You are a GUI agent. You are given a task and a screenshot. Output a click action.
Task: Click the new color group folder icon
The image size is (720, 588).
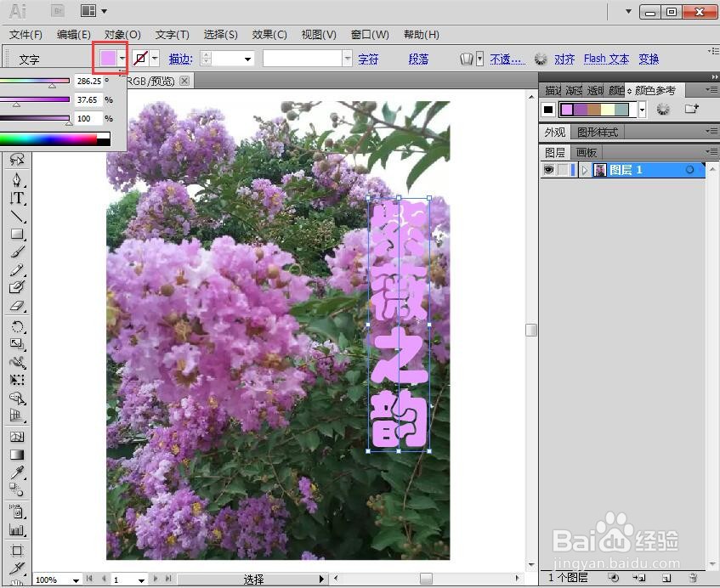[x=692, y=109]
